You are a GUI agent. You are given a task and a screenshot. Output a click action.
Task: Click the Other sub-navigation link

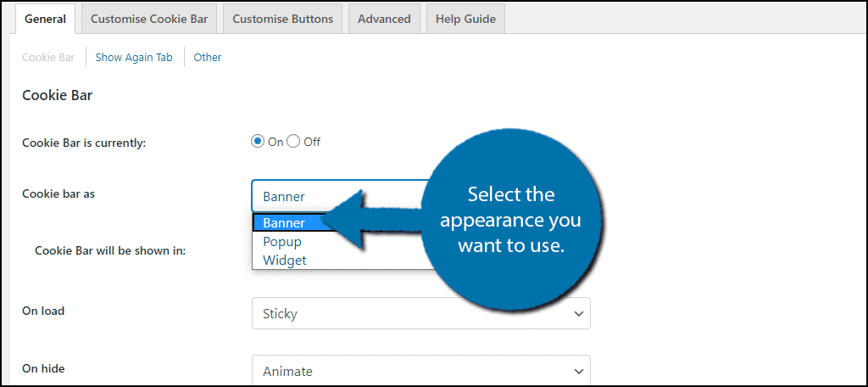coord(208,57)
